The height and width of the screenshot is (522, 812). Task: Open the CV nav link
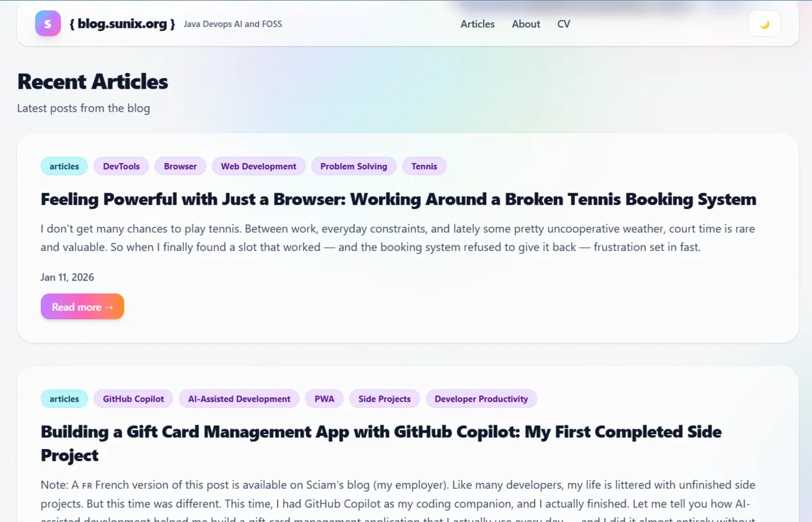[x=564, y=24]
